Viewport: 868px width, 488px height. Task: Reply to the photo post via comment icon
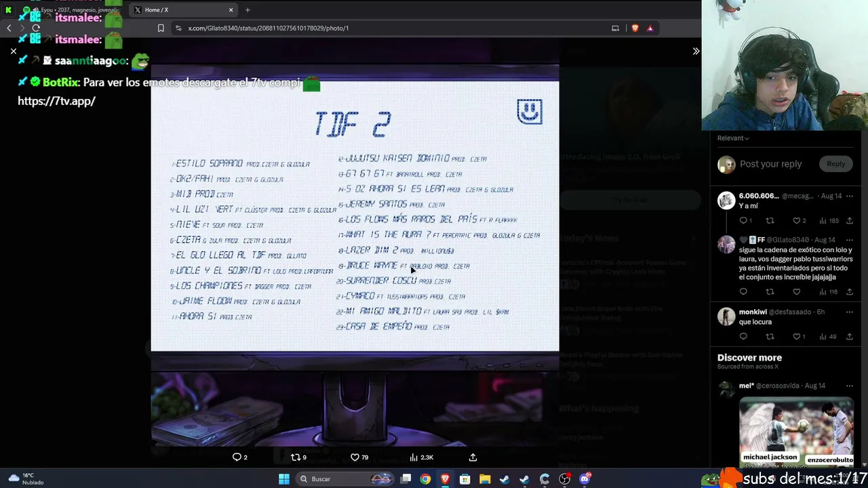[237, 457]
